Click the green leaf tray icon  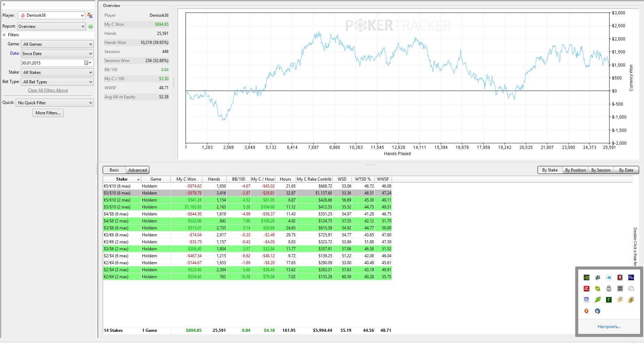[x=598, y=300]
